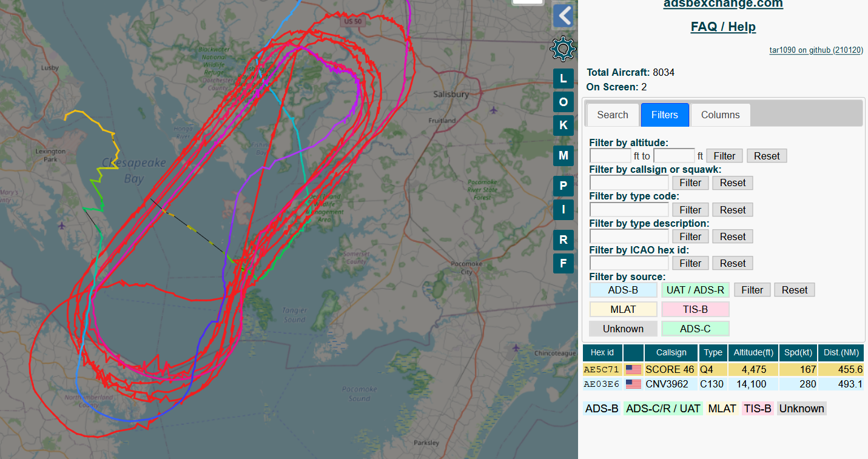Click the type code input field
This screenshot has width=868, height=459.
pyautogui.click(x=629, y=210)
